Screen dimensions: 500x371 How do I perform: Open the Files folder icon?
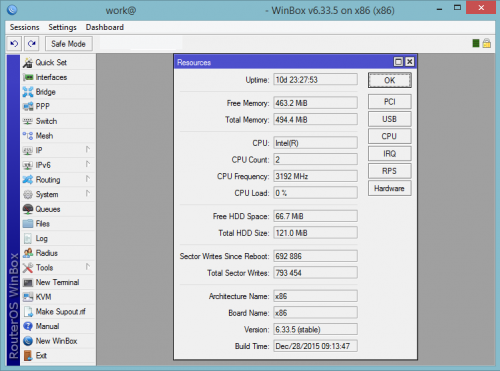tap(28, 224)
